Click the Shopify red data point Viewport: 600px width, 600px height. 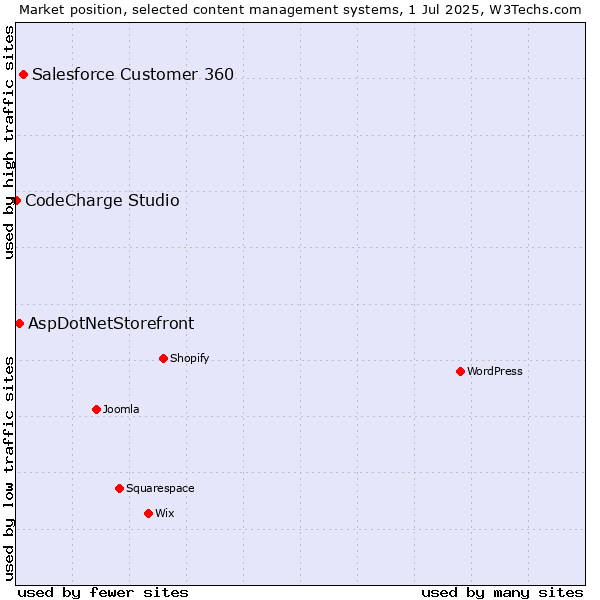tap(163, 359)
